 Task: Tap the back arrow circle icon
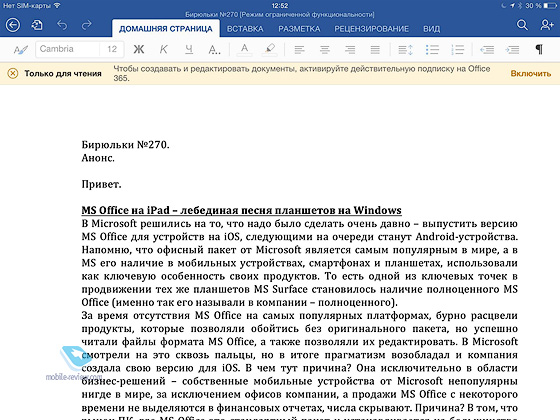click(x=13, y=25)
